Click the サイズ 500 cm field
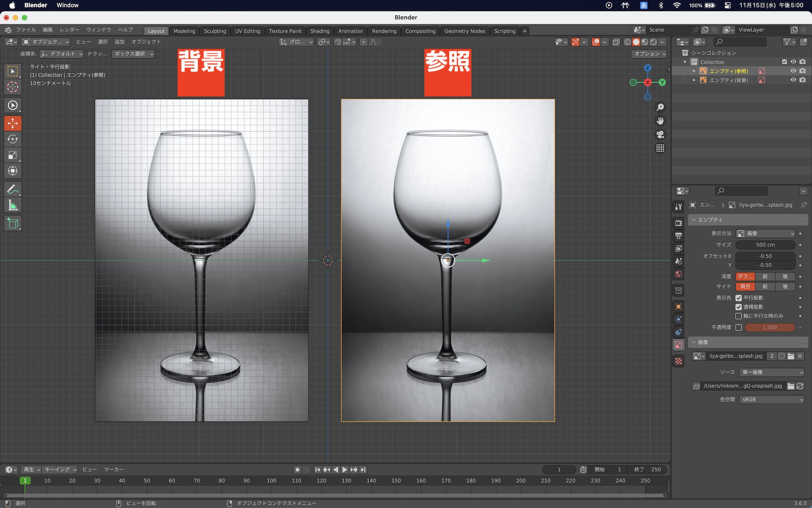 [x=765, y=245]
